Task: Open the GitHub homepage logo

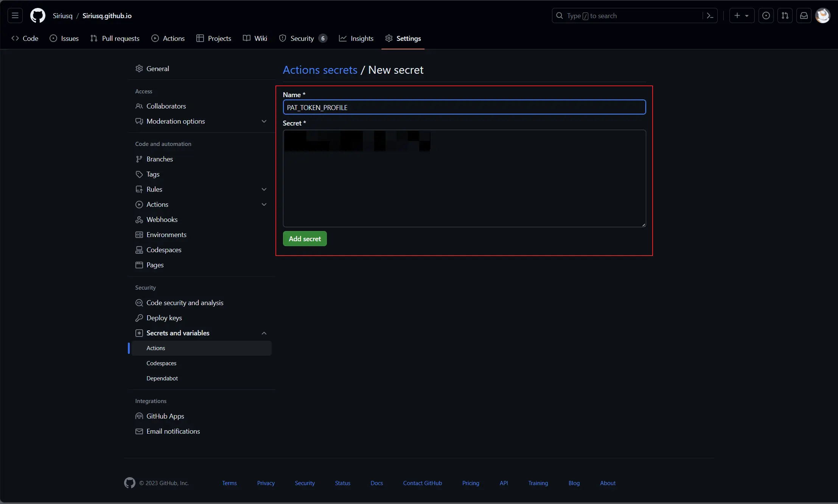Action: coord(38,16)
